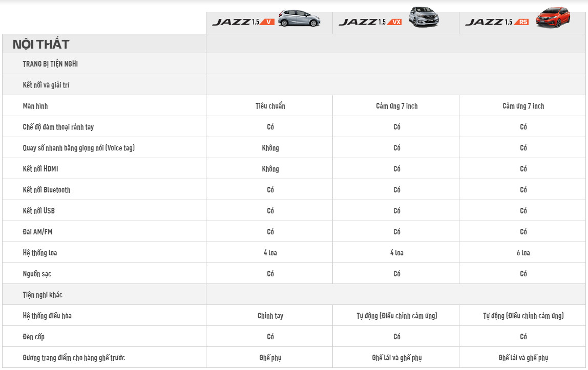Collapse the Kết nối và giải trí group
Viewport: 588px width, 370px height.
click(46, 85)
